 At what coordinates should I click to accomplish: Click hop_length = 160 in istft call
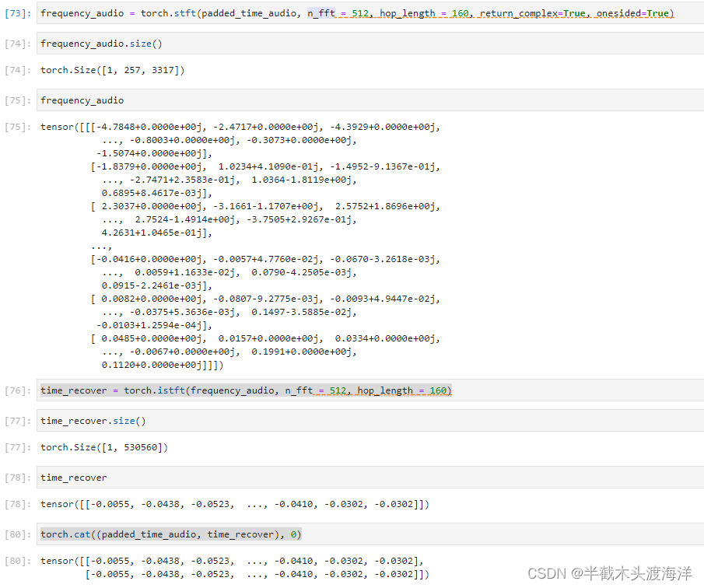402,390
